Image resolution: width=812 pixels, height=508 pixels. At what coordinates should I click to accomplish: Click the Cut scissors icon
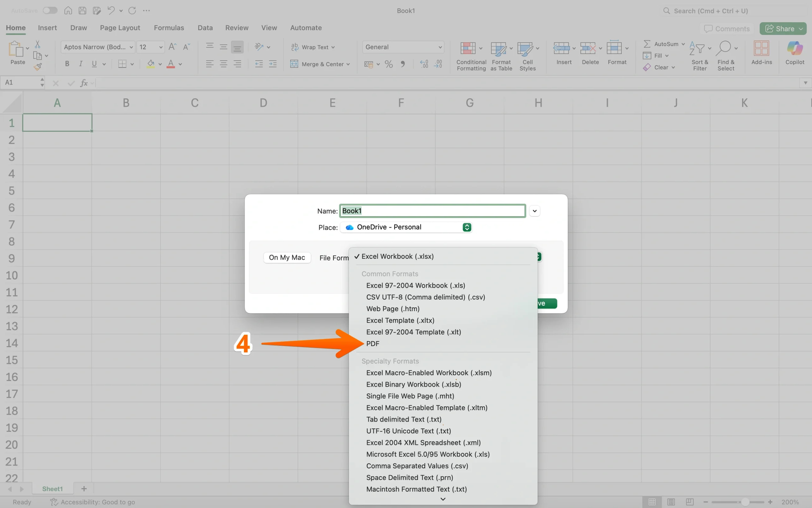(37, 44)
